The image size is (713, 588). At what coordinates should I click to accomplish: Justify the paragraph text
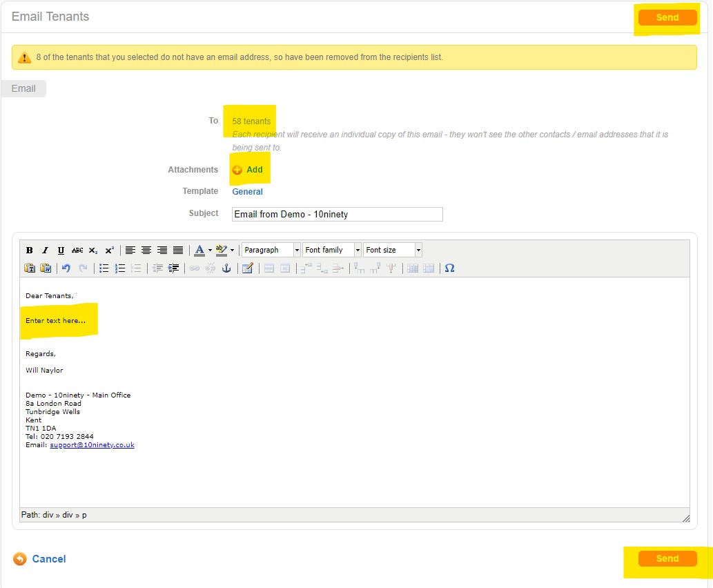(178, 250)
